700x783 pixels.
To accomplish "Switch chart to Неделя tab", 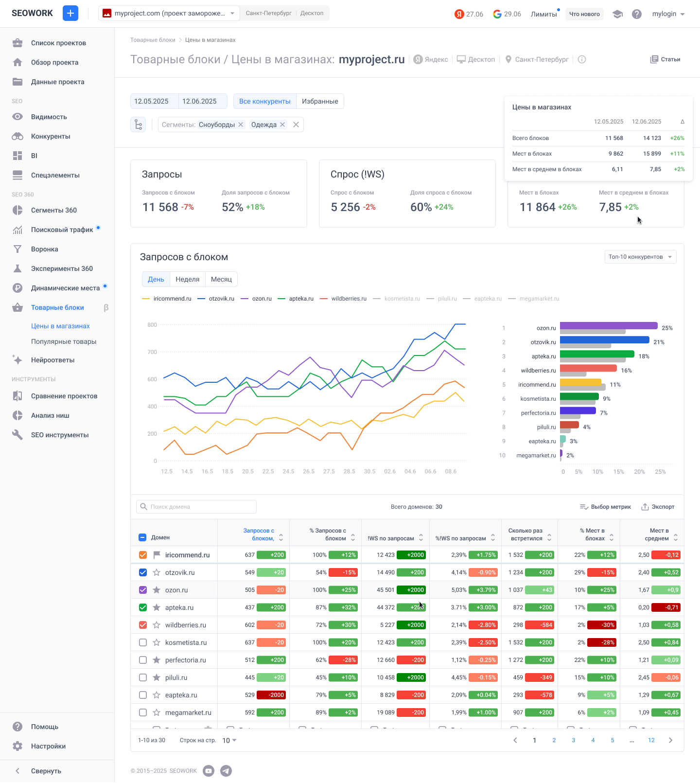I will [x=187, y=279].
